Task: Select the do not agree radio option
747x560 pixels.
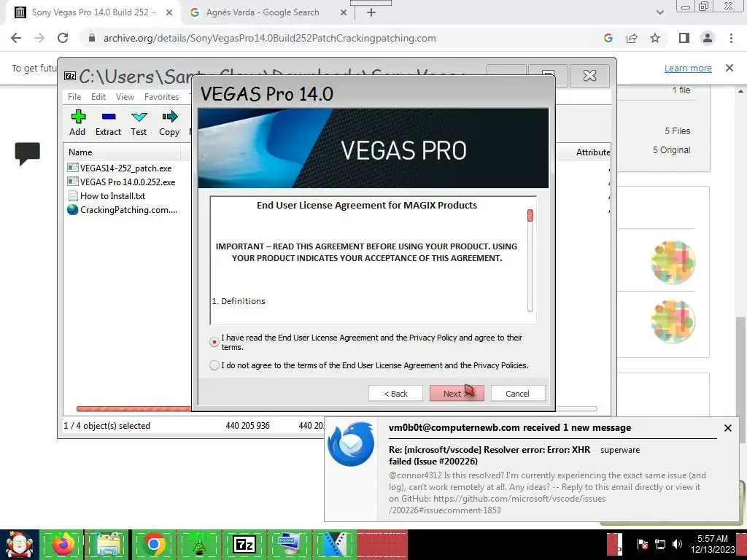Action: 214,365
